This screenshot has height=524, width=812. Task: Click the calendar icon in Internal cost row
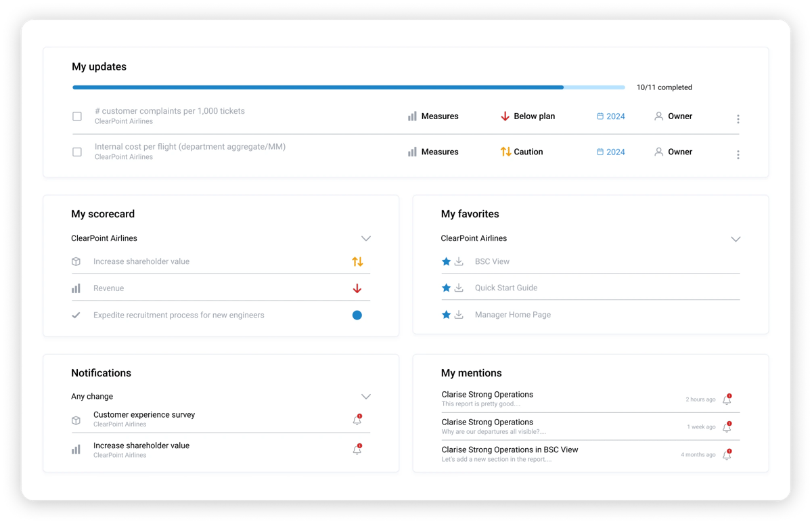coord(600,152)
